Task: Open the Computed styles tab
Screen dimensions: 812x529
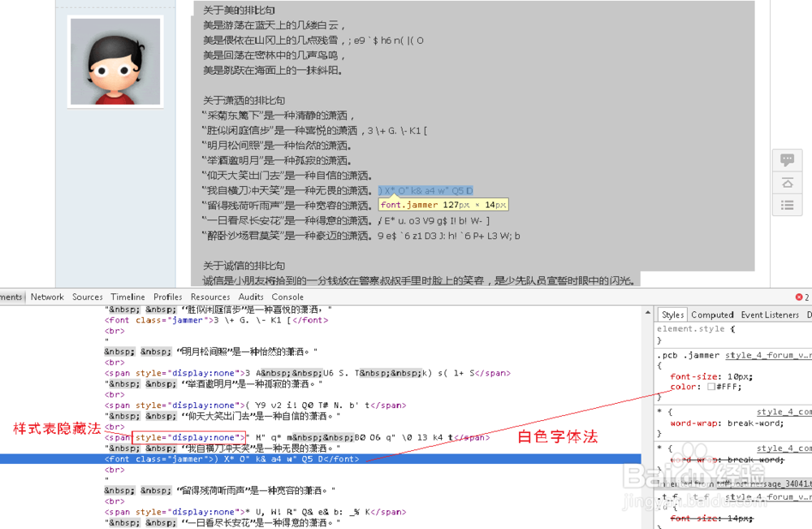Action: pyautogui.click(x=712, y=314)
